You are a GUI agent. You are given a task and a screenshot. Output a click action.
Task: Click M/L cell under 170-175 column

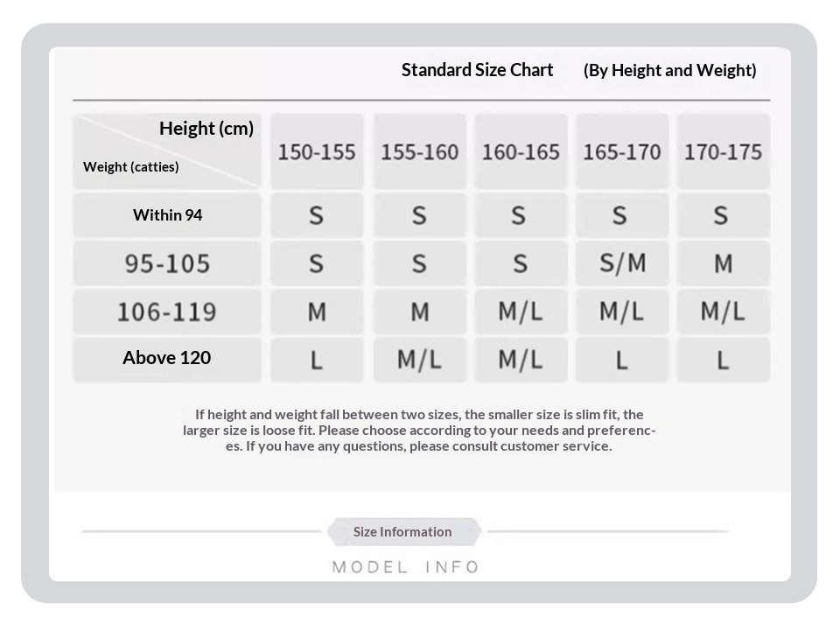724,312
